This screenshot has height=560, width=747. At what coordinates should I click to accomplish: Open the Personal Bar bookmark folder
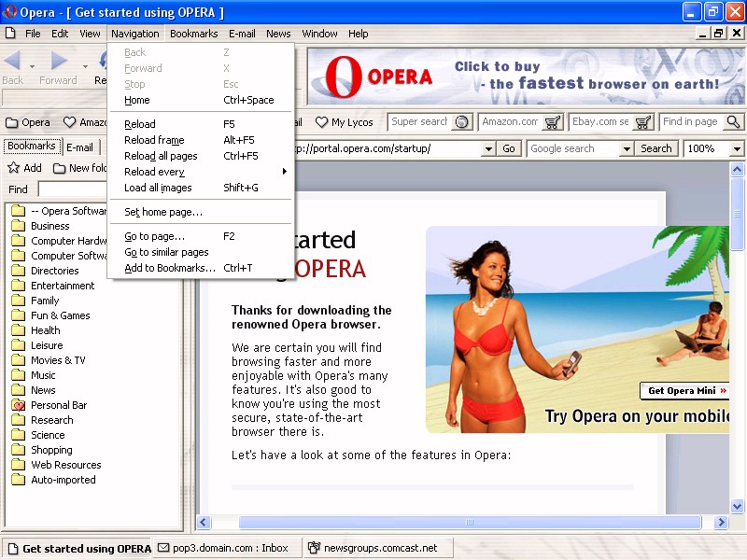(58, 405)
